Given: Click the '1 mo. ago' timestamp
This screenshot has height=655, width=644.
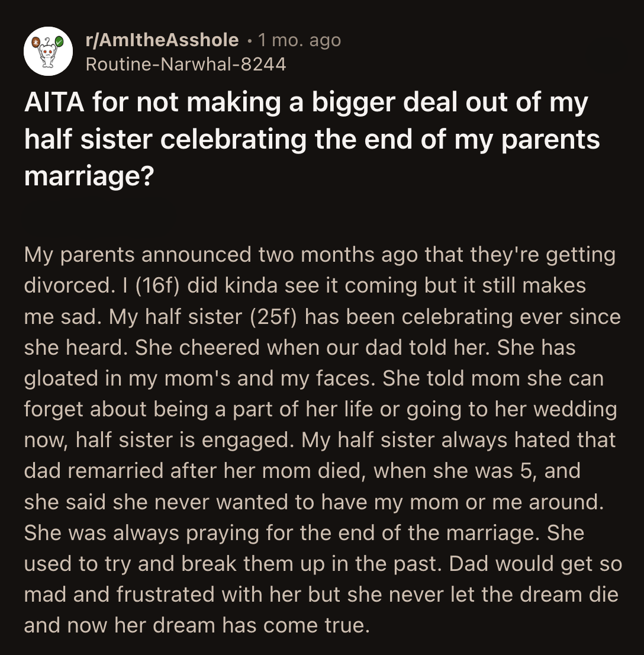Looking at the screenshot, I should point(299,40).
